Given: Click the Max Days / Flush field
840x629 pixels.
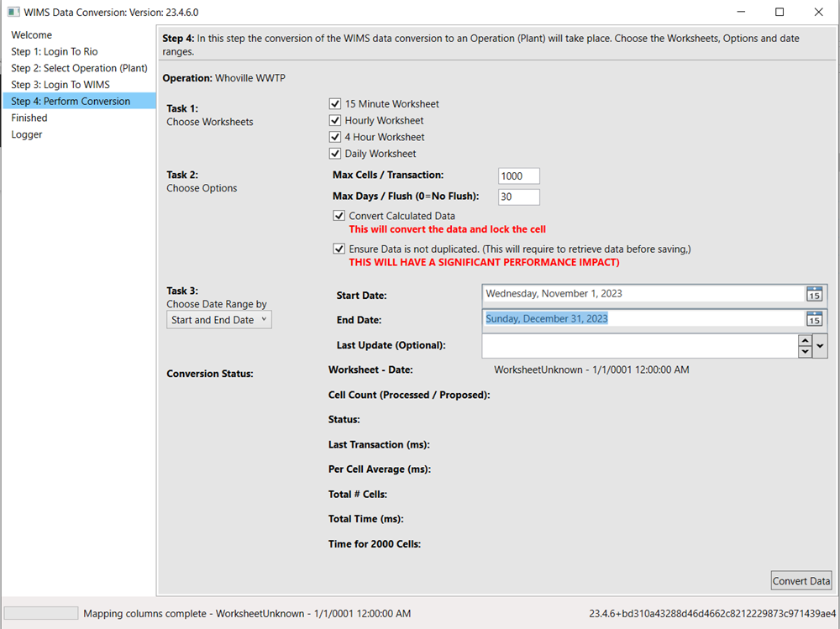Looking at the screenshot, I should coord(518,197).
